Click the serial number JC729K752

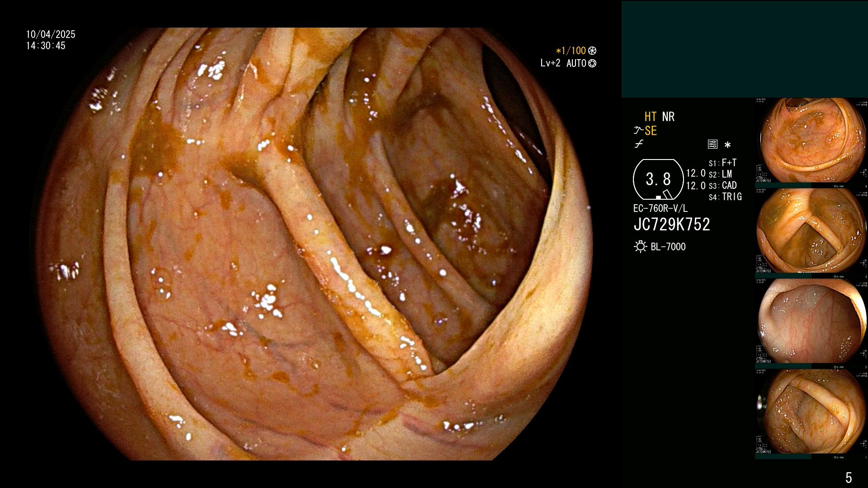coord(672,225)
